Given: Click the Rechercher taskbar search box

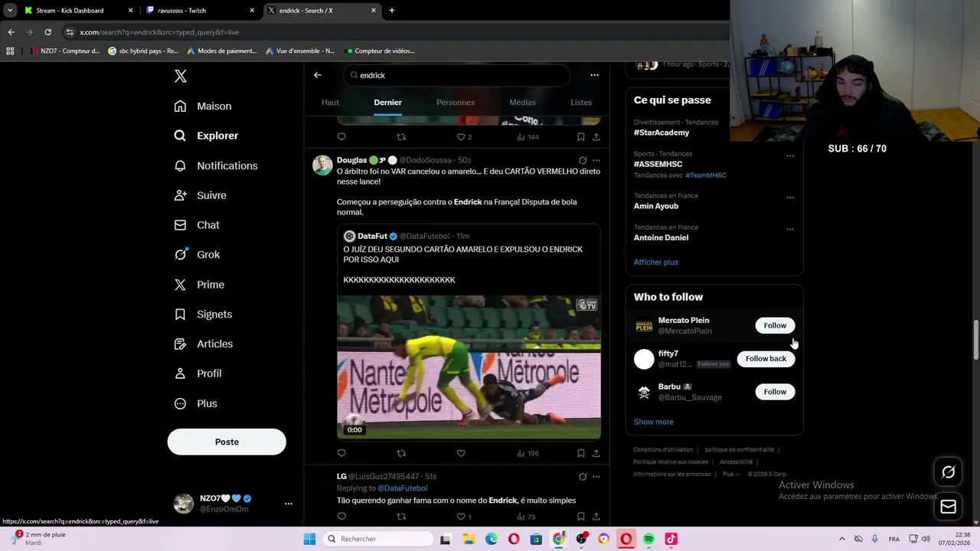Looking at the screenshot, I should pos(378,539).
